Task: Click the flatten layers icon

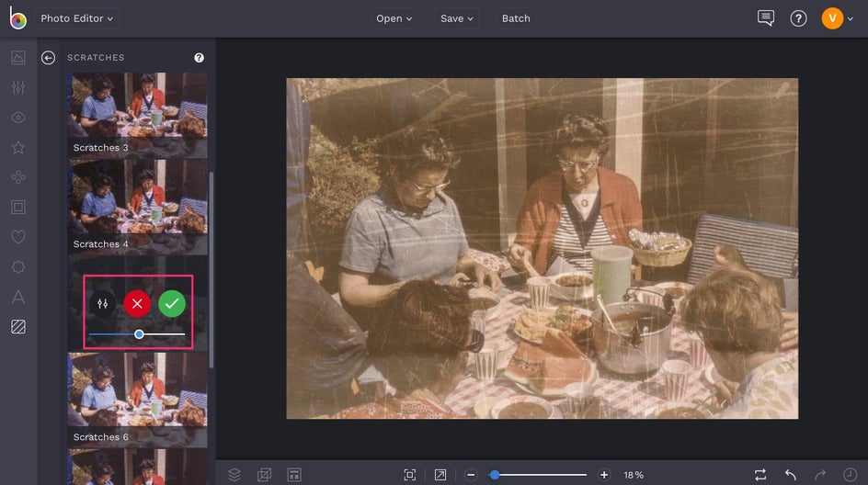Action: click(264, 475)
